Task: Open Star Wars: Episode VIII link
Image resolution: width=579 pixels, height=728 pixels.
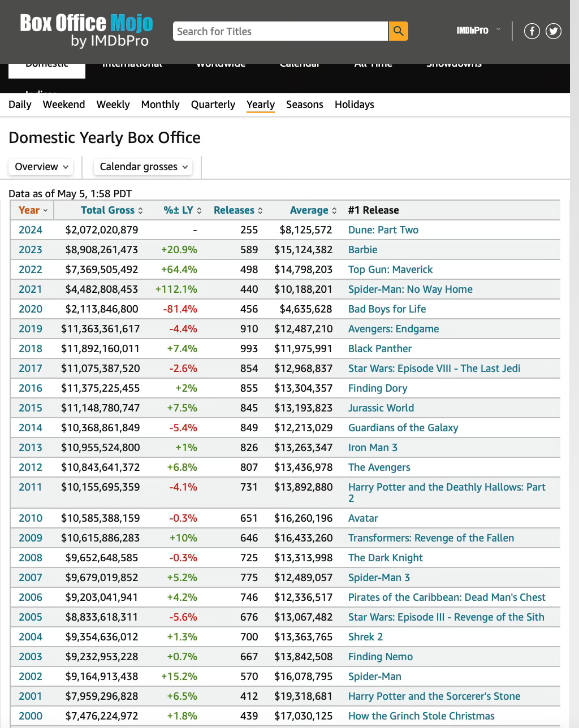Action: click(434, 369)
